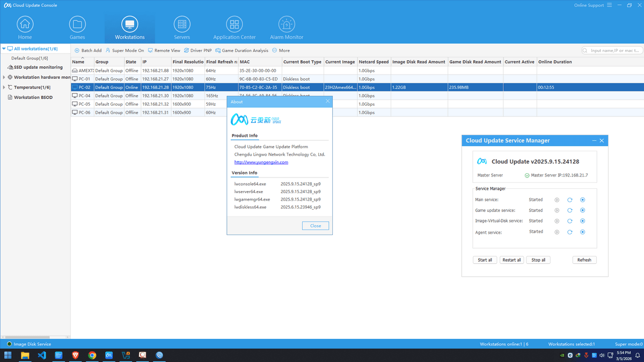Click the workstation search input field

tap(614, 50)
